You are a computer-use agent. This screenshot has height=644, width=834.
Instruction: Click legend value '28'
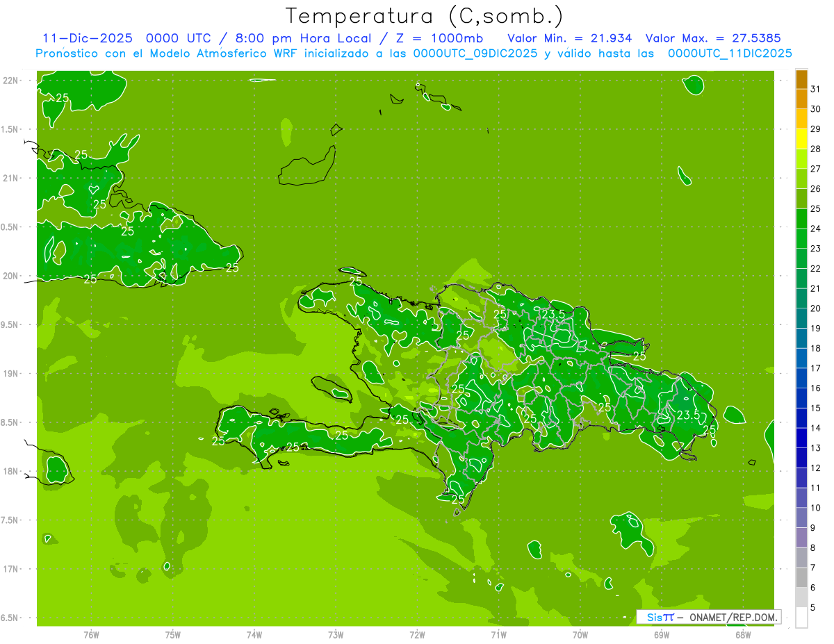coord(816,149)
